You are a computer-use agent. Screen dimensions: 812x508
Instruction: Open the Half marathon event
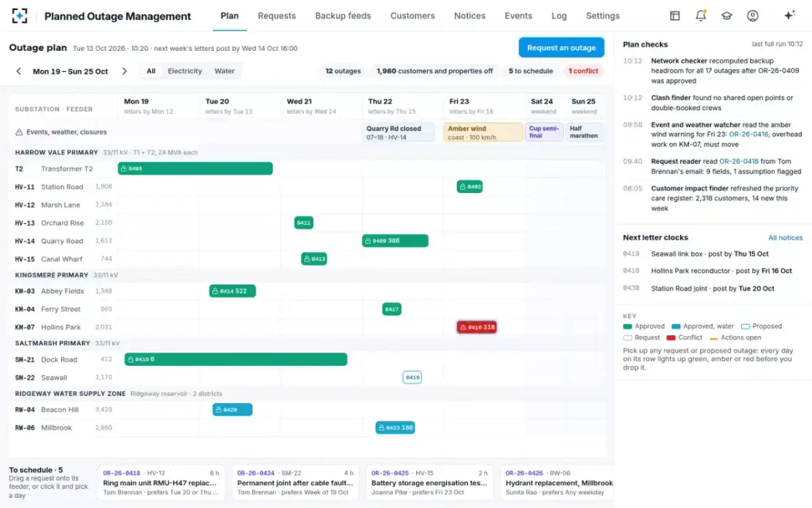(x=585, y=132)
